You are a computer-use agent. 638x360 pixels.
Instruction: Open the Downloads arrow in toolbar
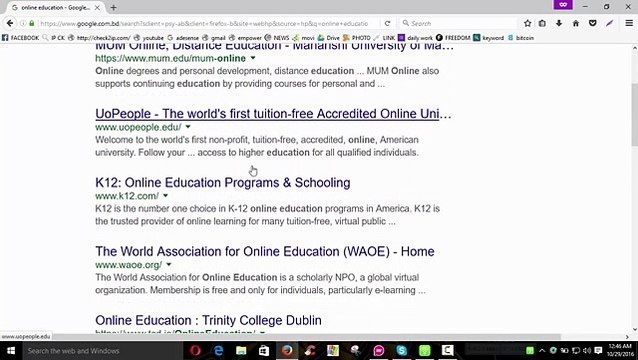[x=559, y=23]
